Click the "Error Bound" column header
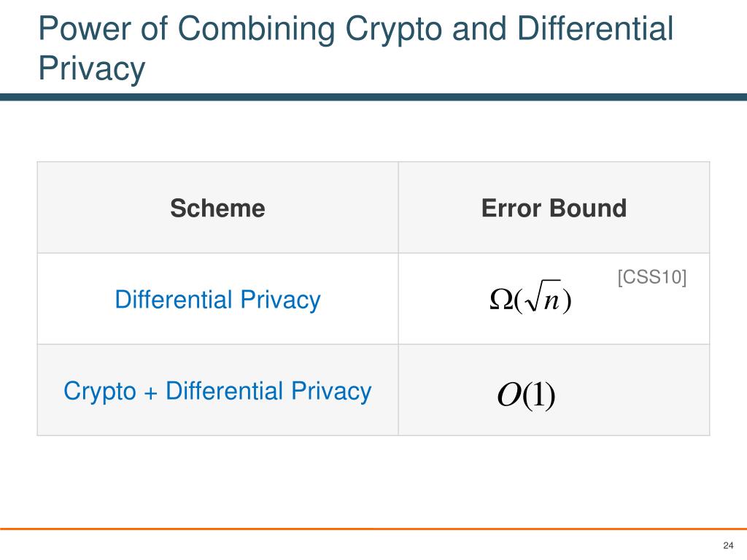 coord(554,208)
